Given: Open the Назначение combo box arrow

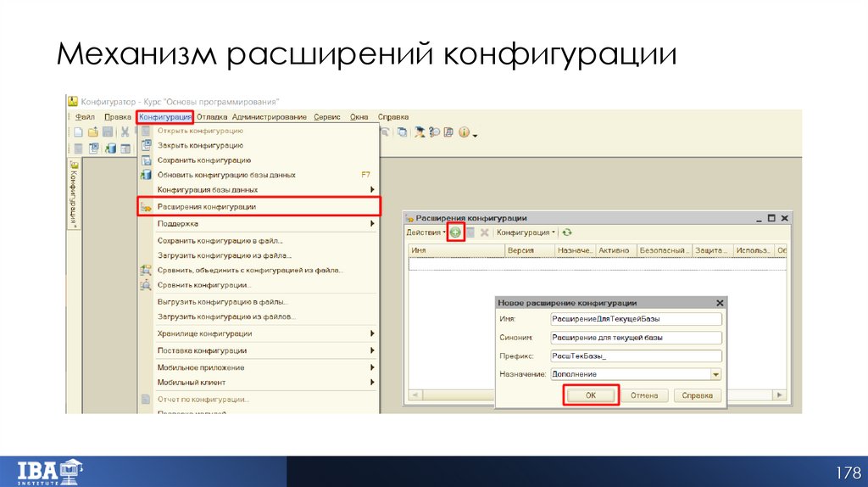Looking at the screenshot, I should coord(715,374).
